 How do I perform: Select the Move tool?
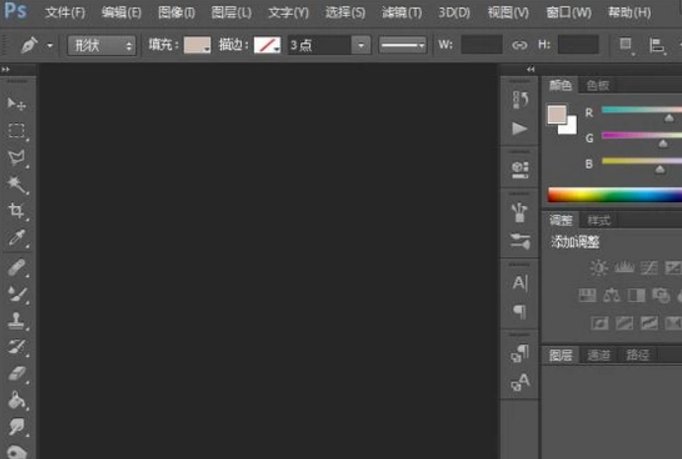pos(17,104)
